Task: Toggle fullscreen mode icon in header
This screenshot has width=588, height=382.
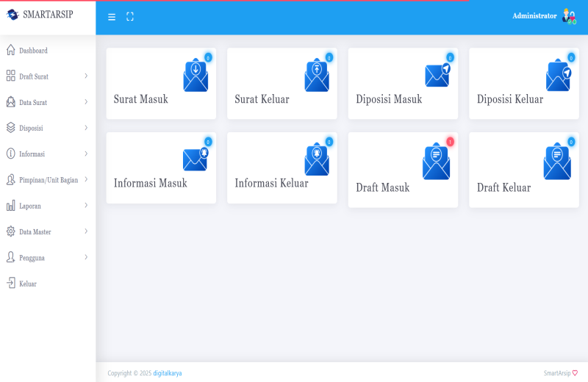Action: tap(130, 17)
